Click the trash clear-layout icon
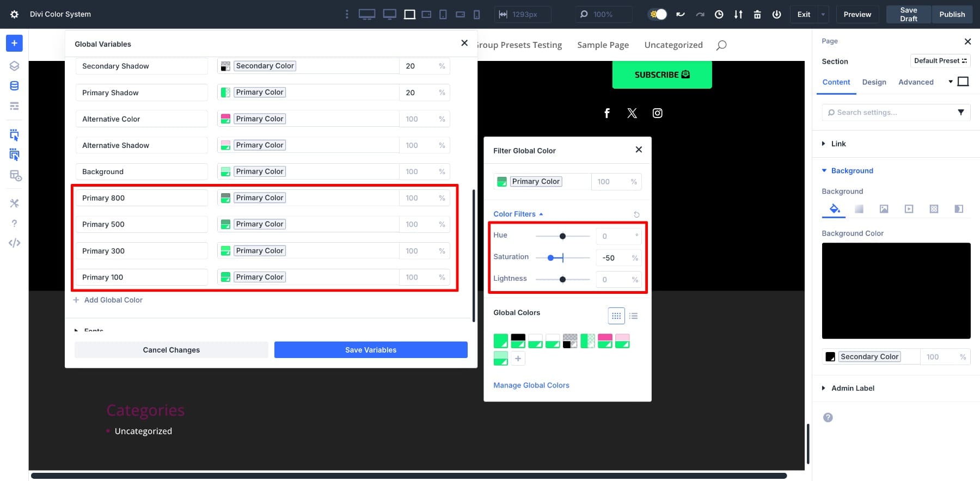The height and width of the screenshot is (481, 980). tap(757, 14)
